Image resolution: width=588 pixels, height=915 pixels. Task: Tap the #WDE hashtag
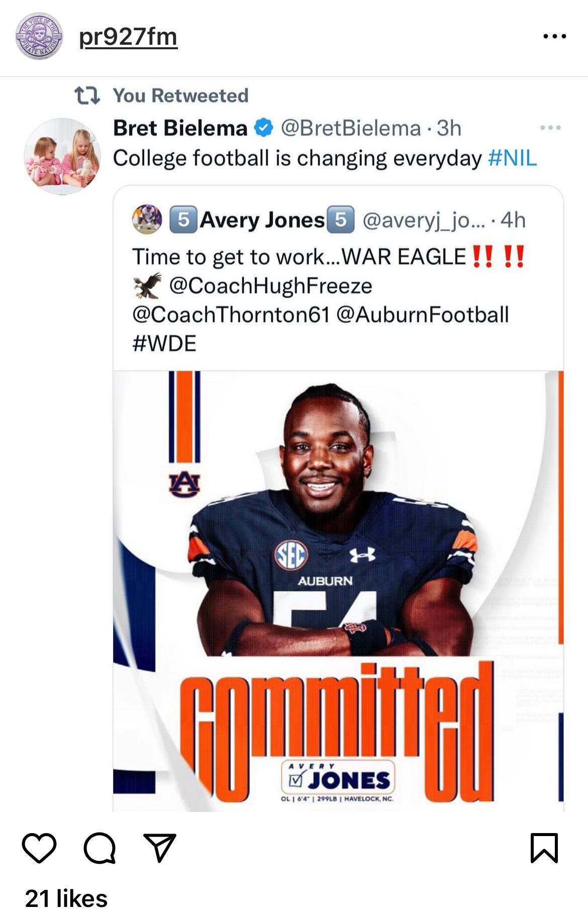[x=164, y=344]
